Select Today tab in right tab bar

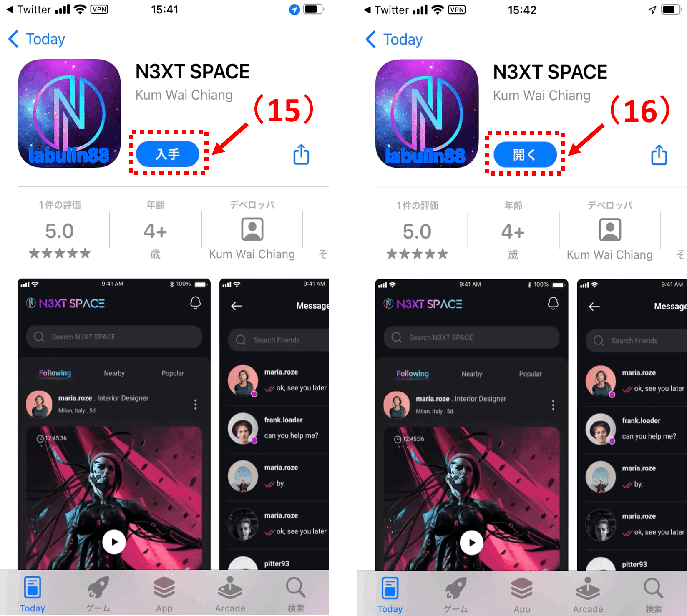pyautogui.click(x=390, y=595)
